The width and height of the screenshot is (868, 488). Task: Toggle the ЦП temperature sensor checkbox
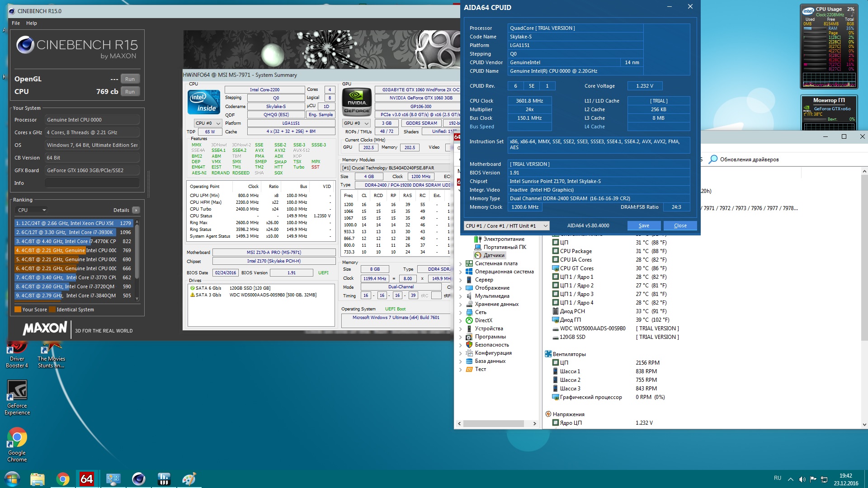pos(556,243)
